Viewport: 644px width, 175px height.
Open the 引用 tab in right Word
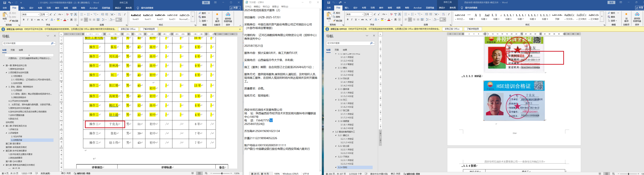coord(372,8)
